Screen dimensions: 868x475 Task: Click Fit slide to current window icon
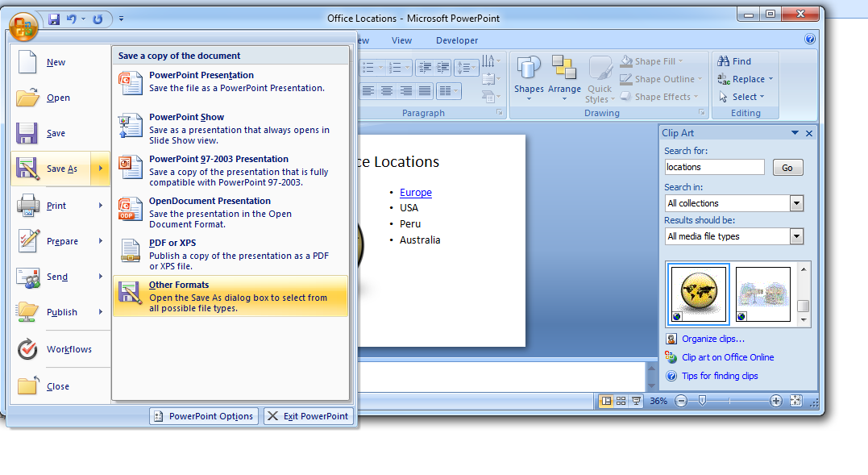[x=795, y=400]
